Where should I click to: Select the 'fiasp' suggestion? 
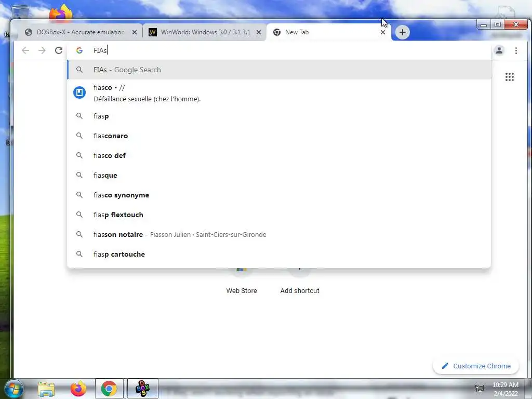(279, 116)
